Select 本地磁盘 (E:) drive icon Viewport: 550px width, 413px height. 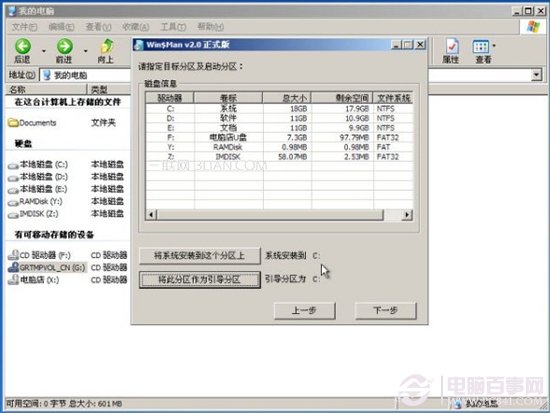13,190
